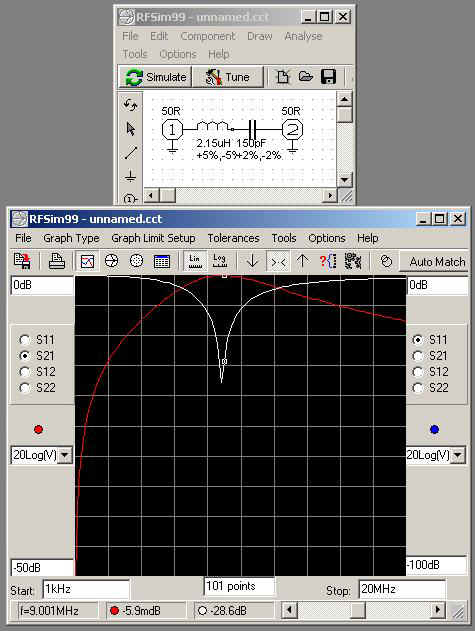Click the Start frequency field 1kHz

coord(86,590)
